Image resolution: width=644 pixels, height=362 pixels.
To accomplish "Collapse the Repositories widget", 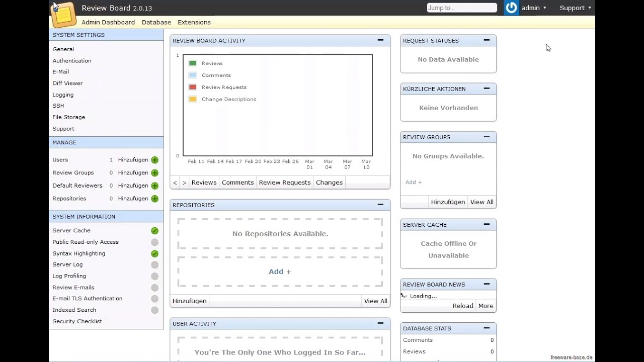I will coord(380,205).
